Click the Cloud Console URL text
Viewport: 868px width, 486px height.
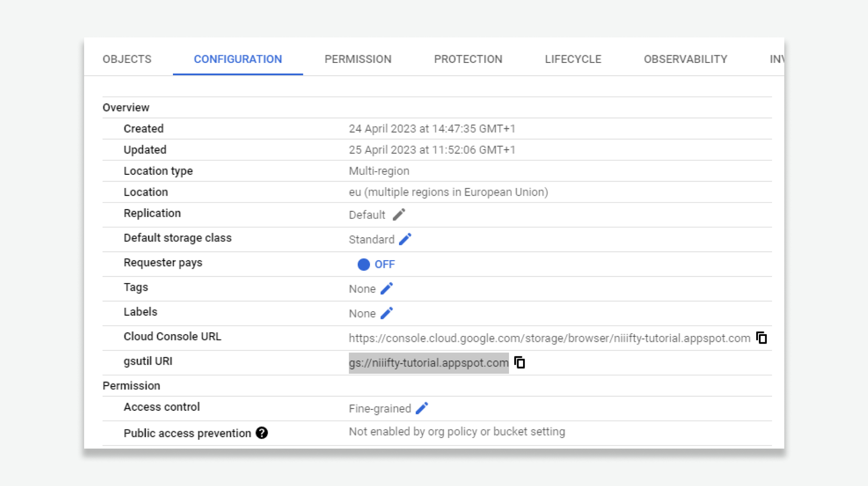click(549, 338)
